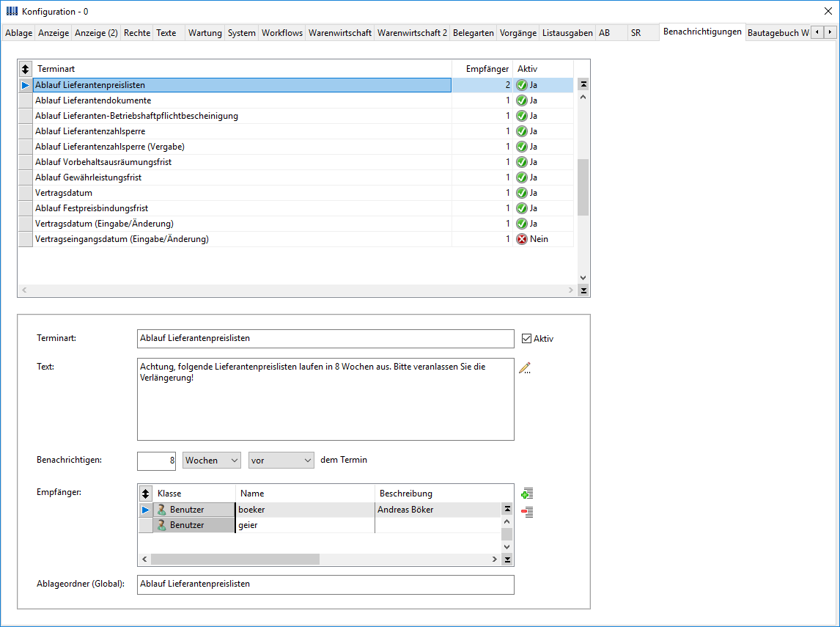The width and height of the screenshot is (840, 627).
Task: Click green check icon for Vertragsdatum row
Action: point(521,193)
